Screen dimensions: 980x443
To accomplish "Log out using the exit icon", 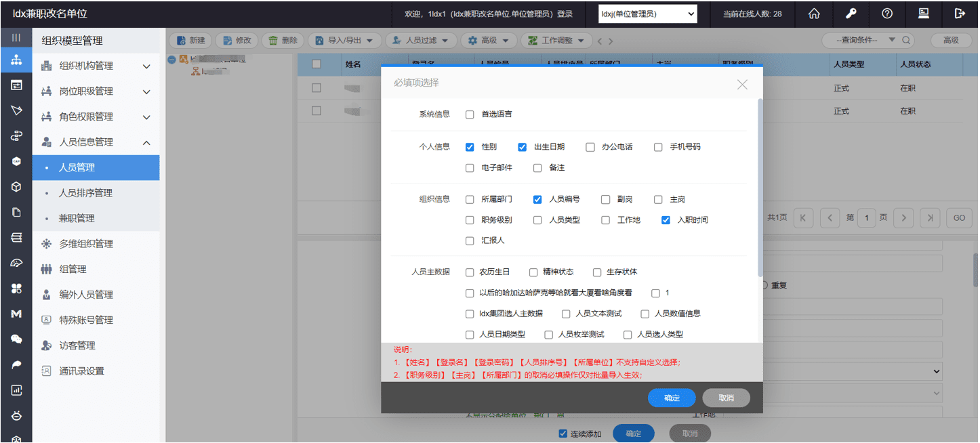I will coord(959,14).
